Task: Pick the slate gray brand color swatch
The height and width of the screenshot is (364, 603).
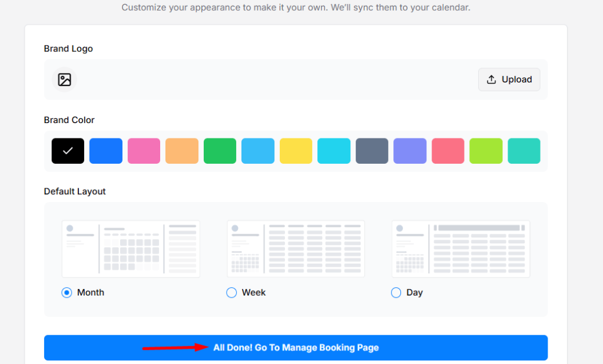Action: 372,151
